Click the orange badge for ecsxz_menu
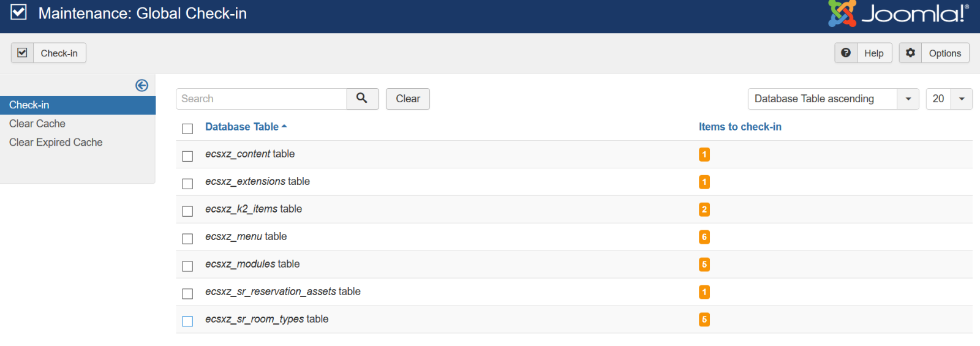The width and height of the screenshot is (980, 346). point(704,237)
